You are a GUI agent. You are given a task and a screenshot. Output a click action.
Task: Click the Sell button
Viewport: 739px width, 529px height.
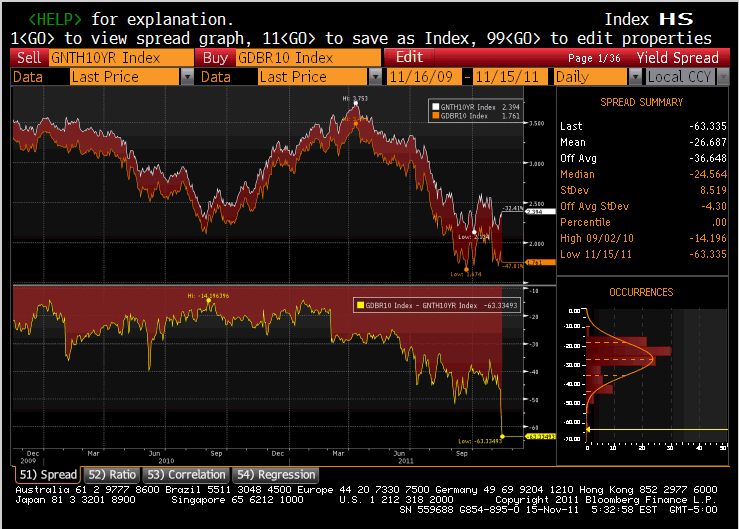(x=28, y=58)
